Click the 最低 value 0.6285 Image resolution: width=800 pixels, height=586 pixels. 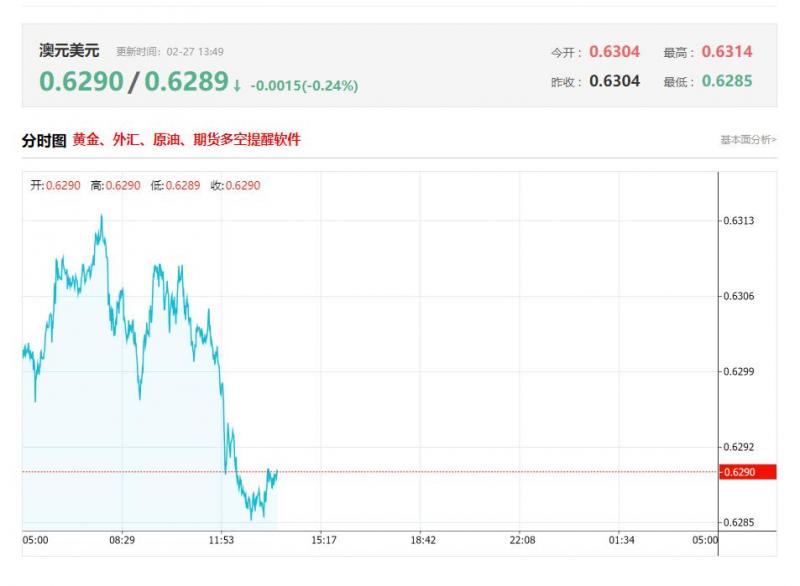727,81
